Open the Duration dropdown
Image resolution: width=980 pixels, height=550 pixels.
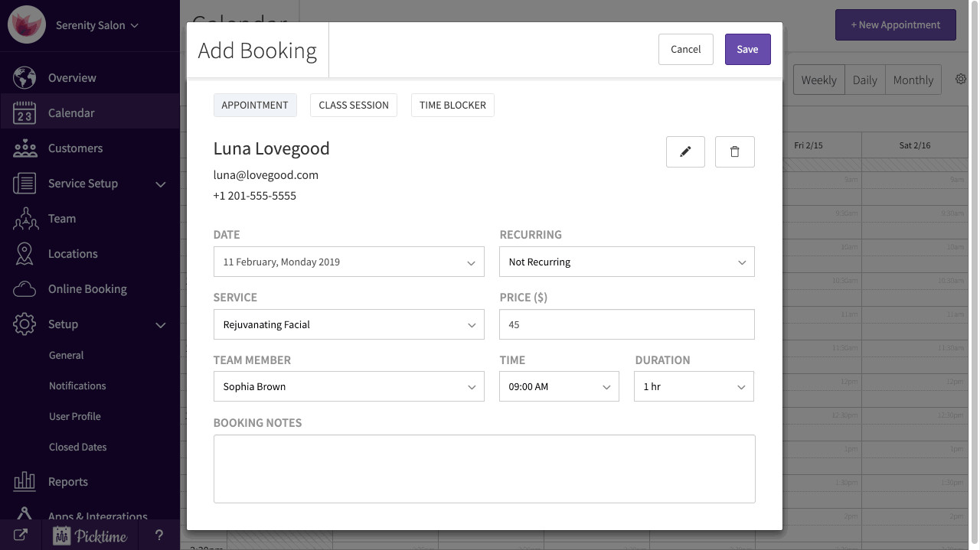tap(694, 386)
